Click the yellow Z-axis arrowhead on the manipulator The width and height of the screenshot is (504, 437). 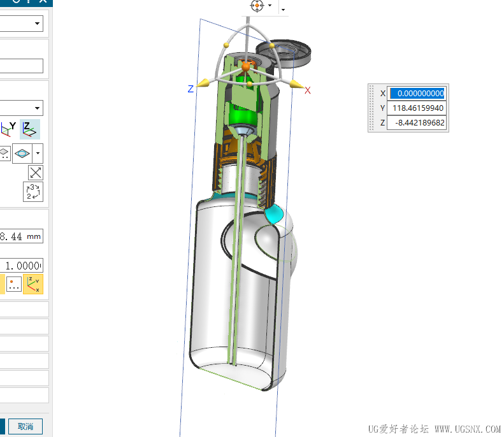[203, 83]
